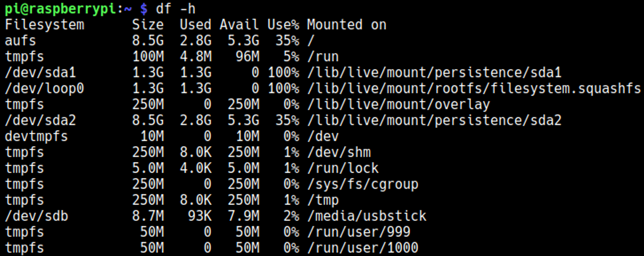Click the /run/user/1000 mount path
644x256 pixels.
[363, 248]
